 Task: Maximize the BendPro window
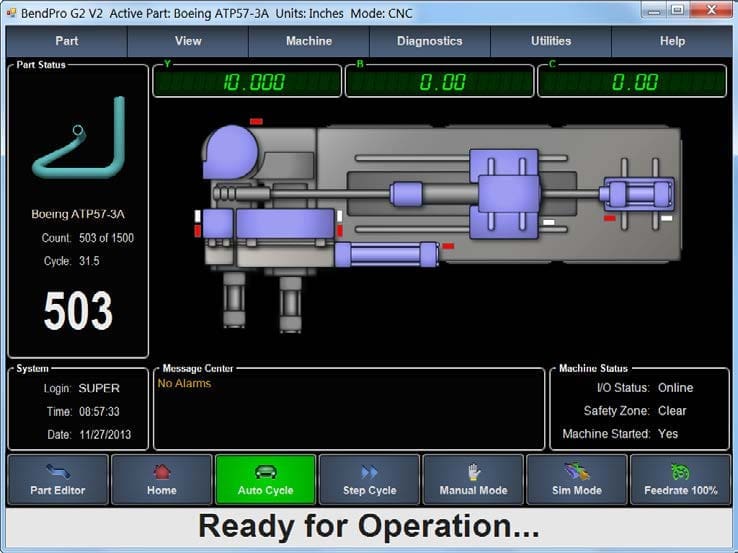(677, 10)
